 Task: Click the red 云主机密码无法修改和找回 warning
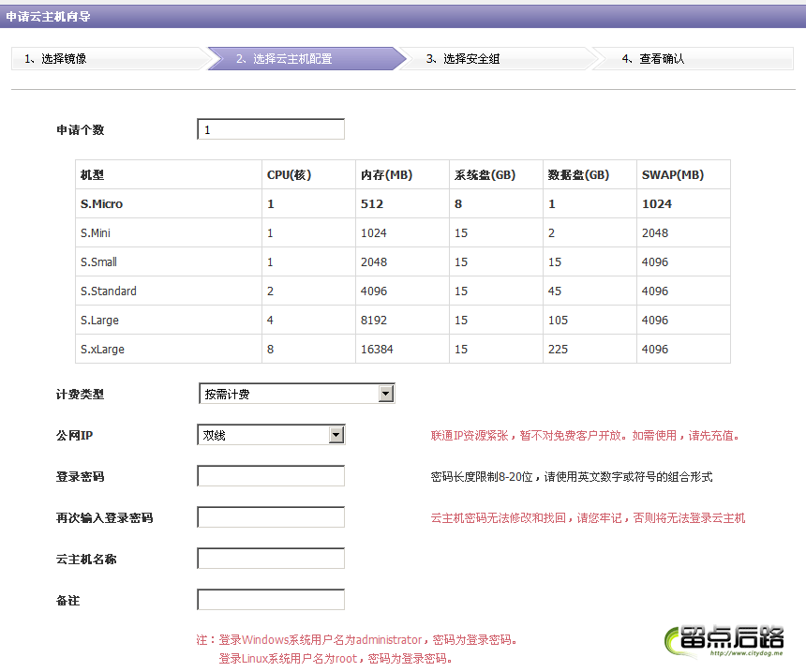(588, 517)
